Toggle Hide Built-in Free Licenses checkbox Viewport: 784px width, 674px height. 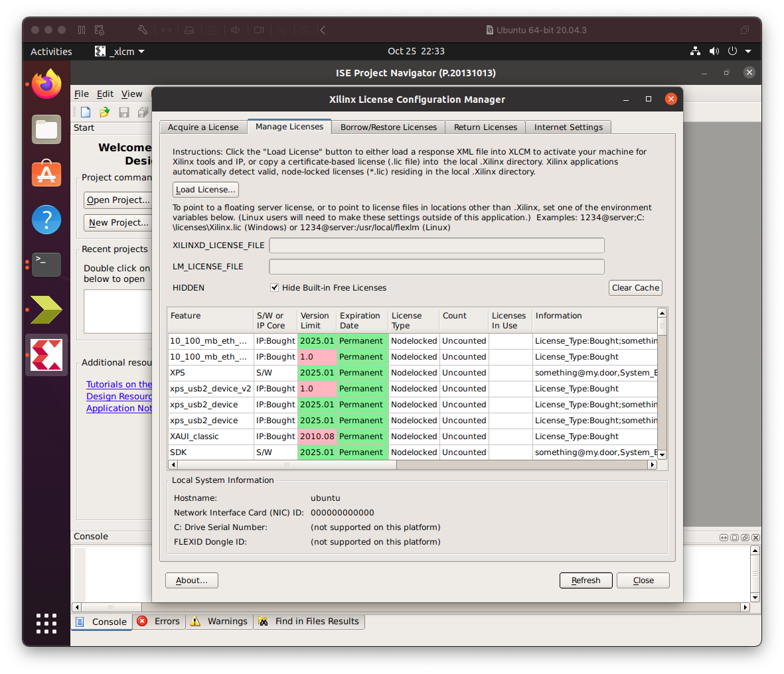point(274,287)
